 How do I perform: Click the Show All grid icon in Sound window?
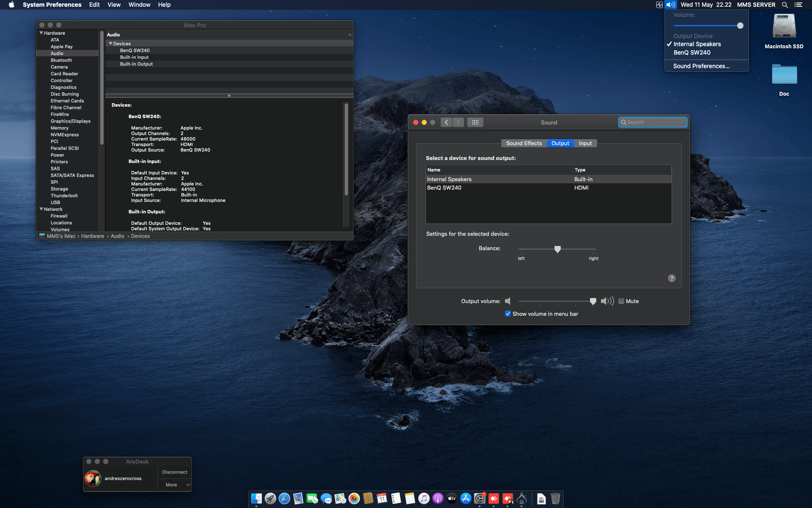pyautogui.click(x=475, y=122)
